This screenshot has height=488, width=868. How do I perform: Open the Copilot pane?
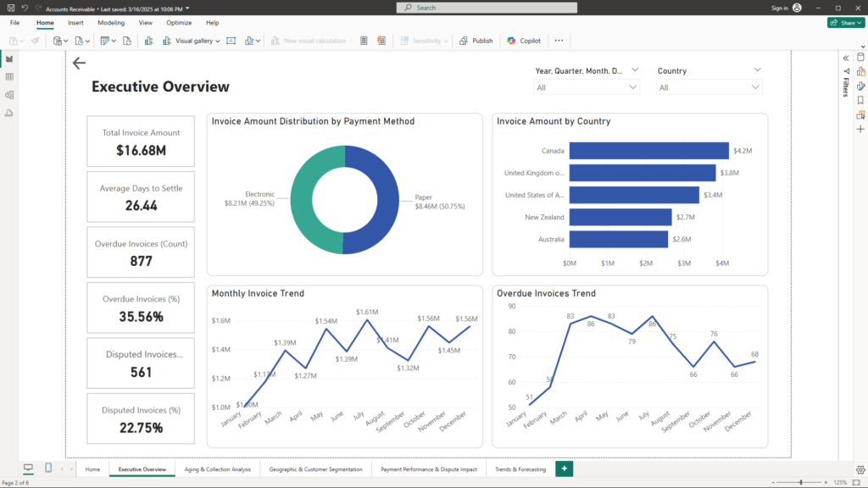(524, 41)
